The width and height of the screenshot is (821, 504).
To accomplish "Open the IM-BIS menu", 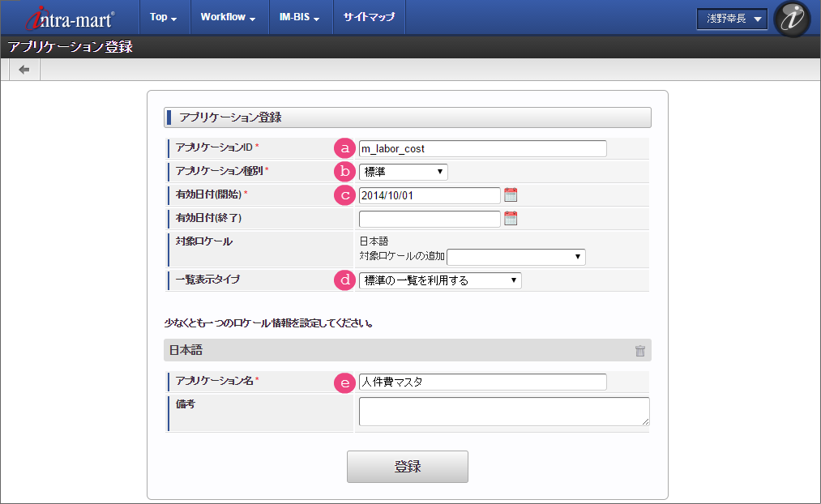I will point(300,18).
